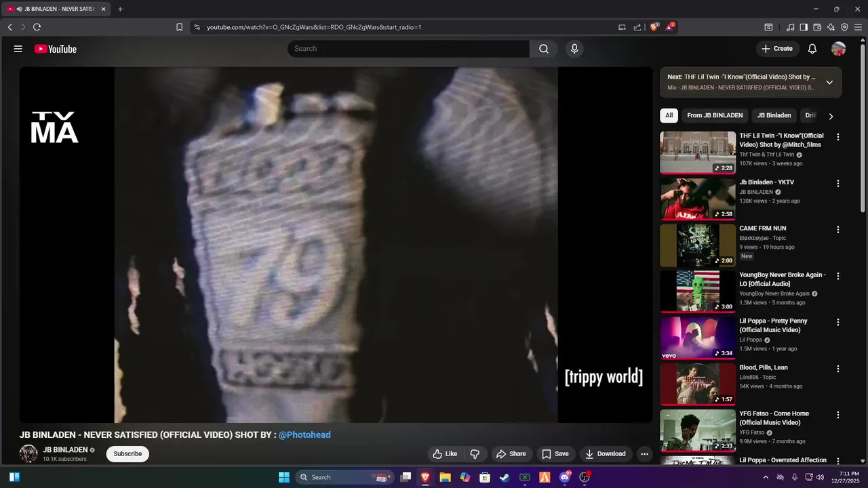868x488 pixels.
Task: Open Brave VPN shield icon
Action: (844, 27)
